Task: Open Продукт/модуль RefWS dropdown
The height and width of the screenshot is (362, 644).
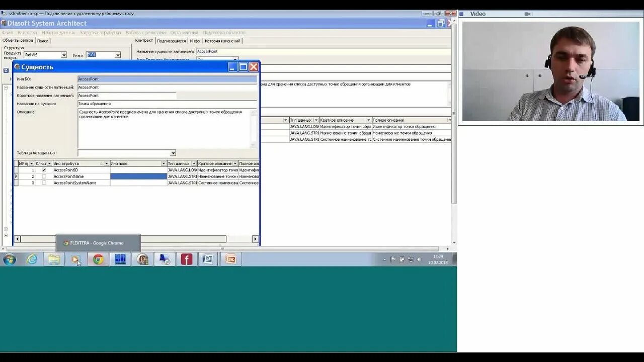Action: click(x=64, y=55)
